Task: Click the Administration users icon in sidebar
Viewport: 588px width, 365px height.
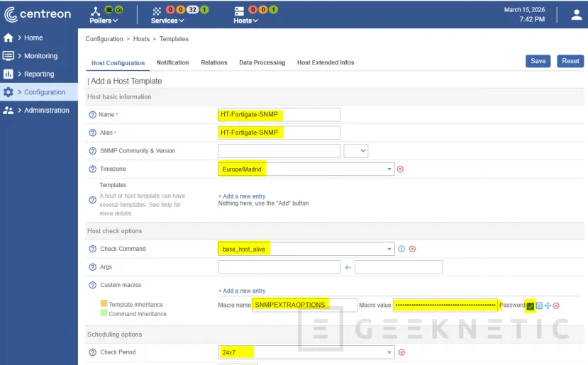Action: point(9,110)
